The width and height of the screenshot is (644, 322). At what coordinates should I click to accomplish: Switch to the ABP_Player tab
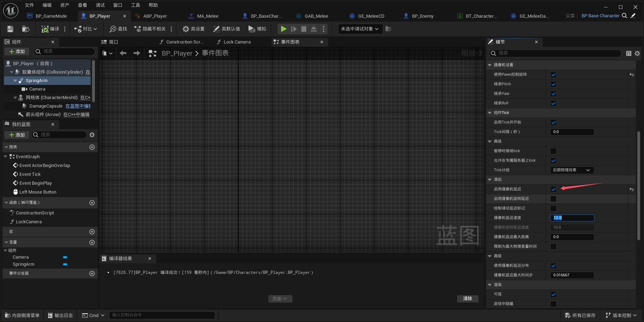[155, 16]
